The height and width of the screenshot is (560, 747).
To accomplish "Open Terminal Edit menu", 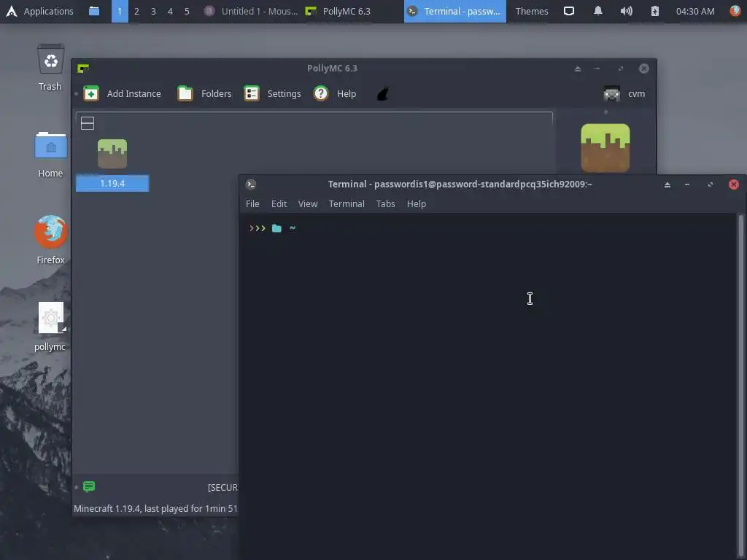I will [279, 204].
